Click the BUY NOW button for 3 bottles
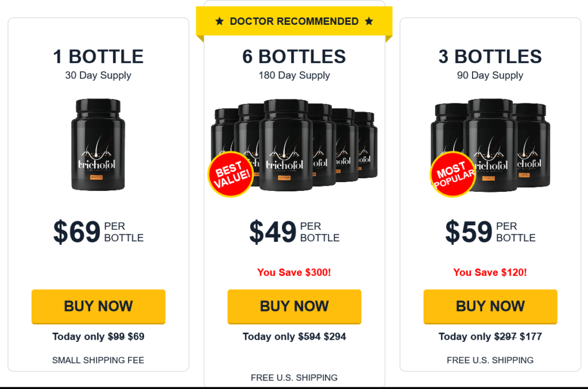This screenshot has width=588, height=389. click(x=490, y=306)
